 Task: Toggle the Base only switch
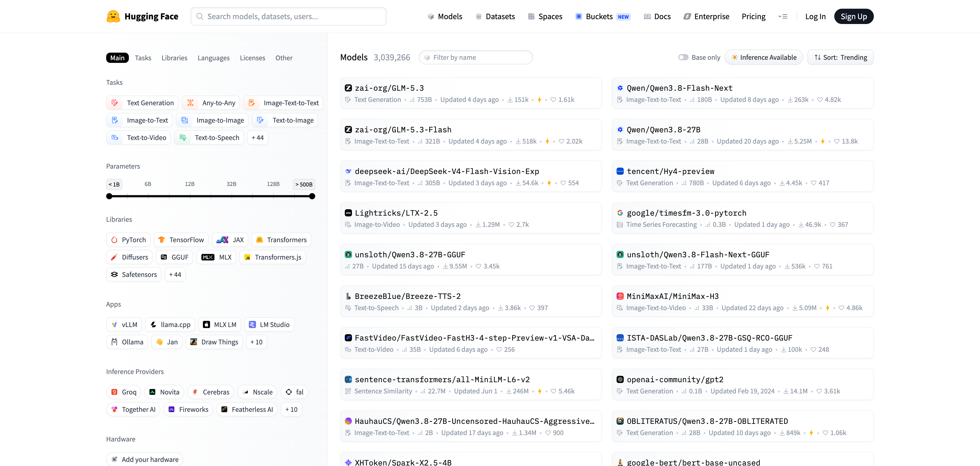tap(683, 57)
